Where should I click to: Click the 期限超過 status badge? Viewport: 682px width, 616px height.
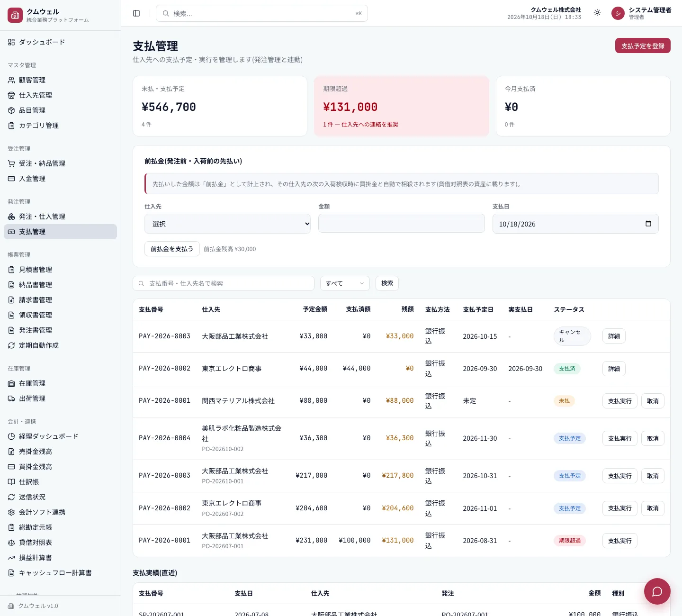pos(570,541)
